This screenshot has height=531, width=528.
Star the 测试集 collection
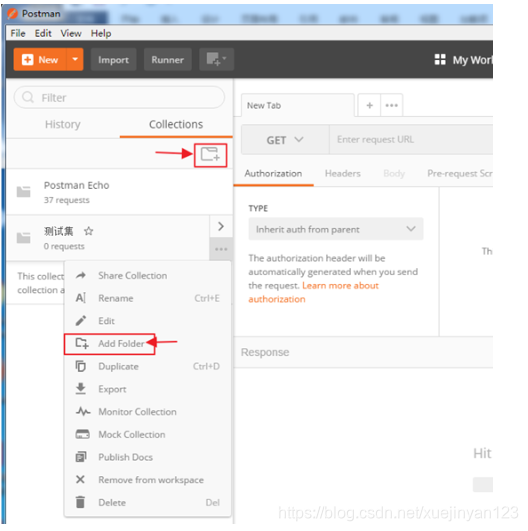[89, 231]
